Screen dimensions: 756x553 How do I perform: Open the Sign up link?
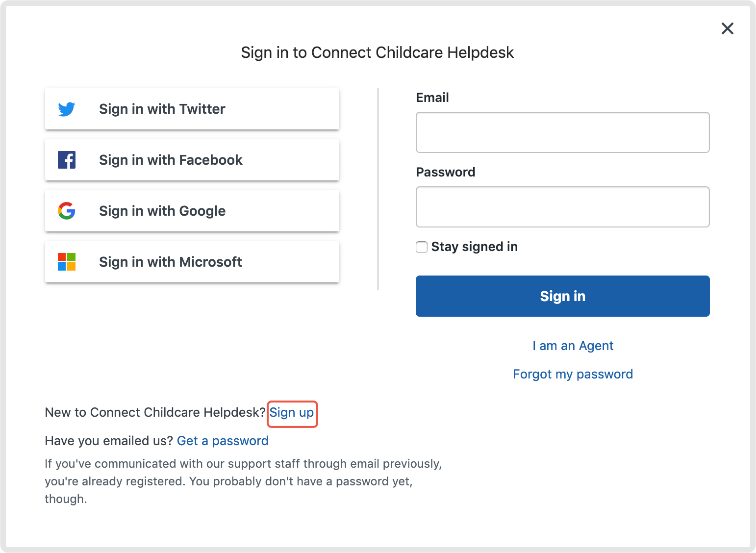click(292, 413)
